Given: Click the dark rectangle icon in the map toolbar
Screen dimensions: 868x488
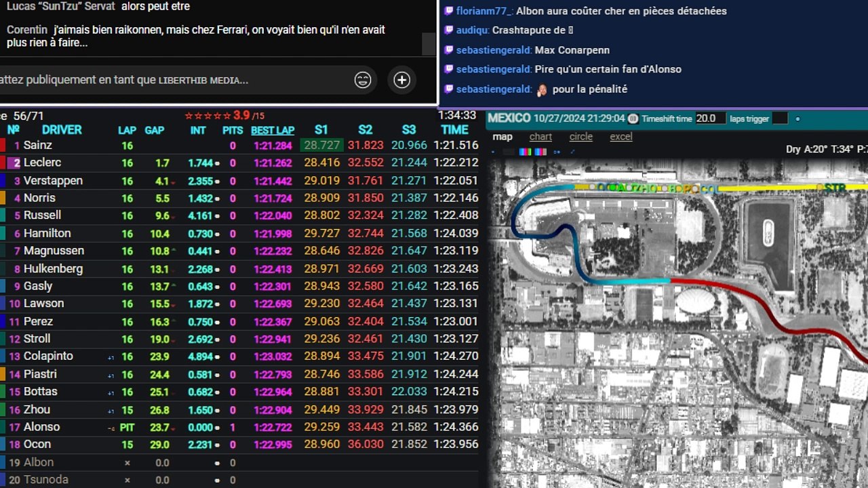Looking at the screenshot, I should (x=509, y=152).
